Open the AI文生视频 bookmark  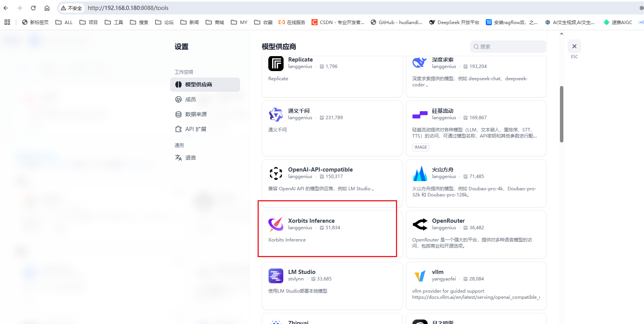pos(570,22)
